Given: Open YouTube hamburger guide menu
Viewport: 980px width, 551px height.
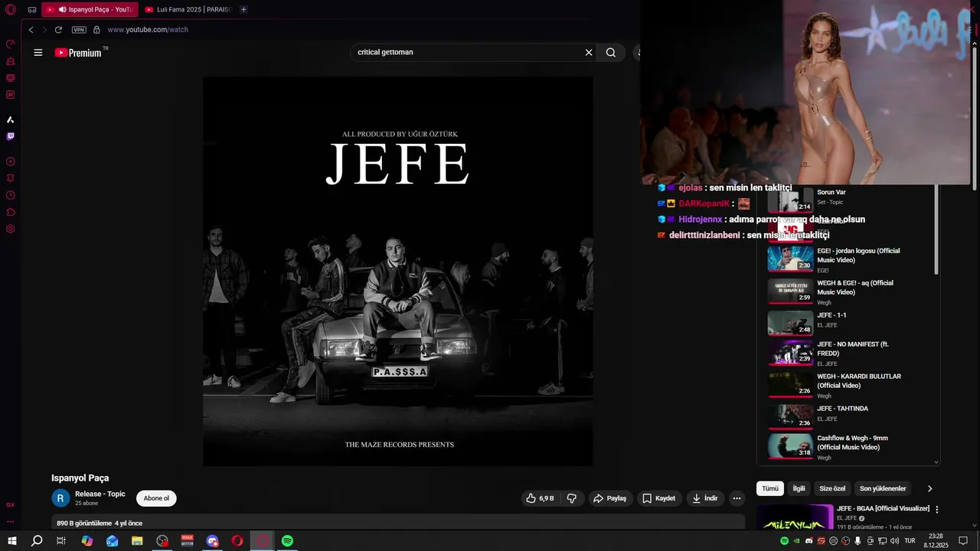Looking at the screenshot, I should pyautogui.click(x=38, y=52).
